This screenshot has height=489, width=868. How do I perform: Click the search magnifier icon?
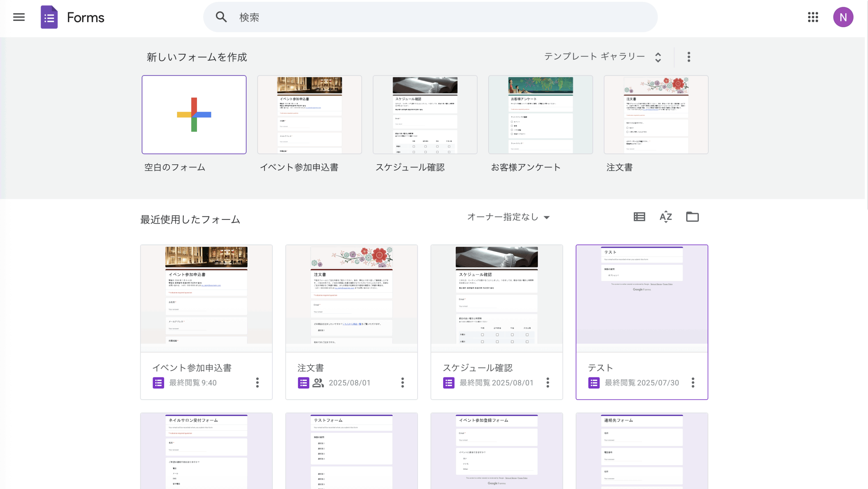click(x=221, y=17)
